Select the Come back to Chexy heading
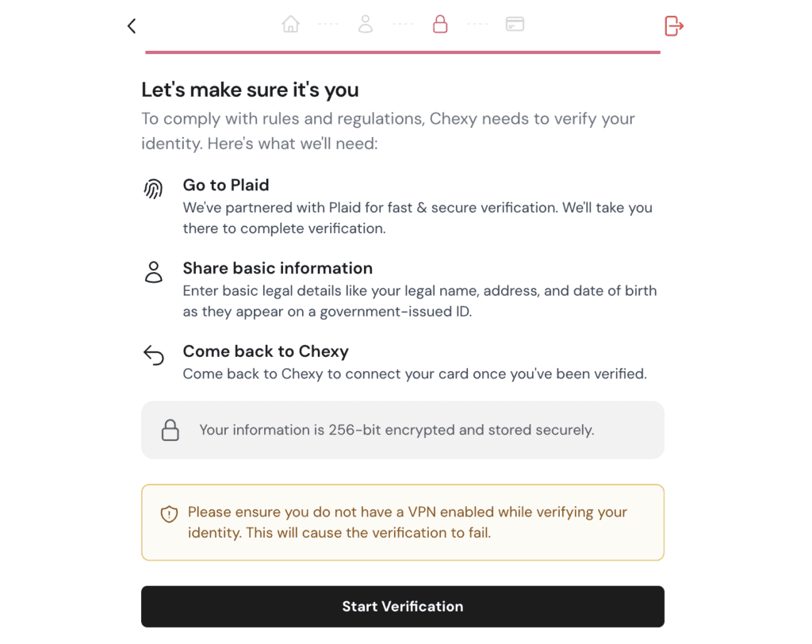Viewport: 812px width, 644px height. pos(266,351)
